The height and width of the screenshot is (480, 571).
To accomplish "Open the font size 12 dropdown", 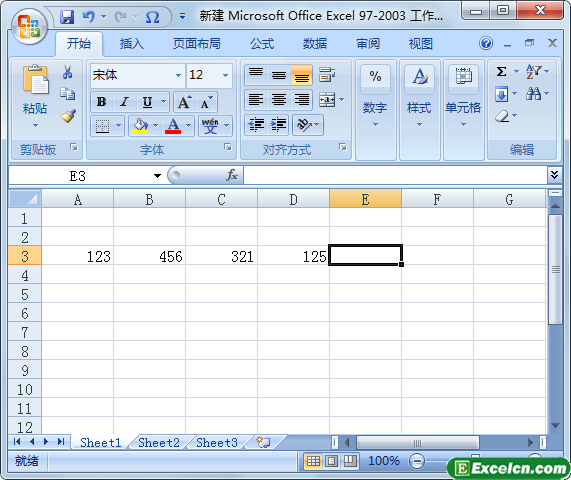I will (225, 75).
